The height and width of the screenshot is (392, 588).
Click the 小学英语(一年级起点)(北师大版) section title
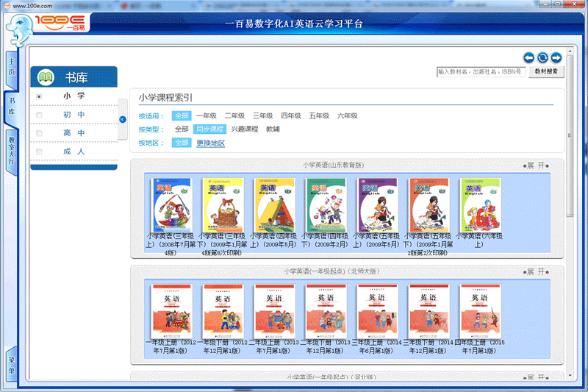point(331,271)
